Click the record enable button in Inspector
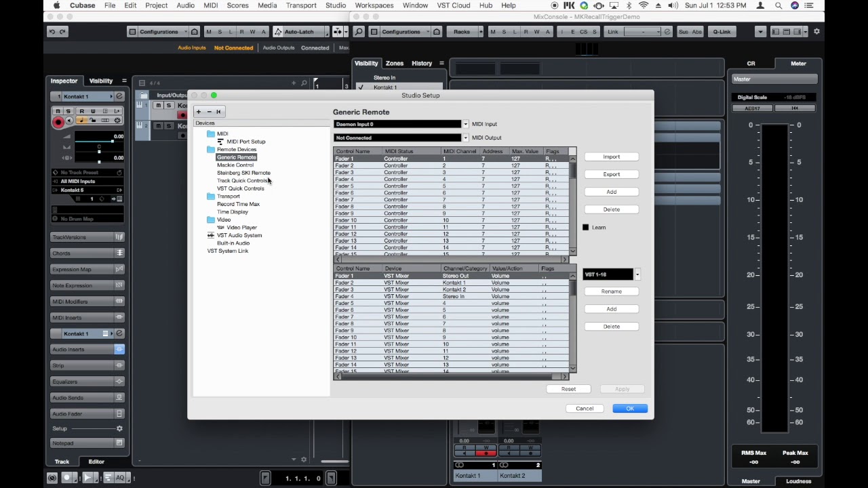The height and width of the screenshot is (488, 868). pyautogui.click(x=58, y=122)
